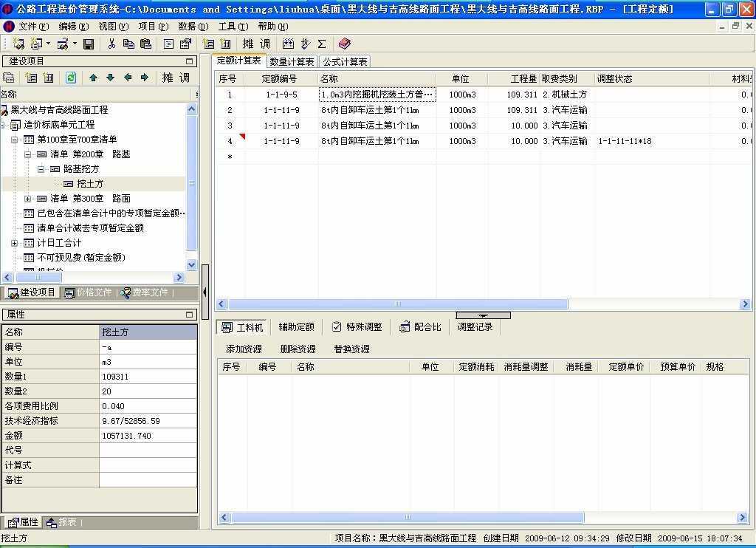This screenshot has height=548, width=756.
Task: Click 摊 in the main toolbar
Action: pos(248,44)
